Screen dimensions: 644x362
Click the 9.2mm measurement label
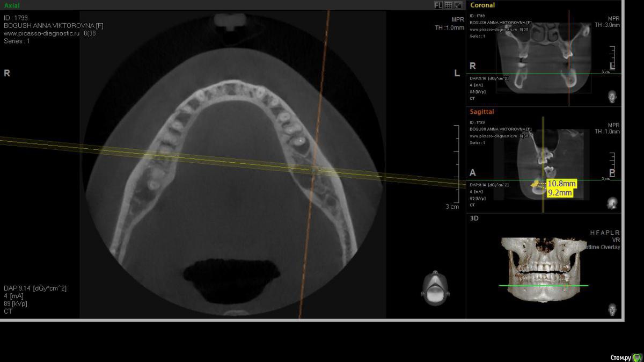pos(559,192)
